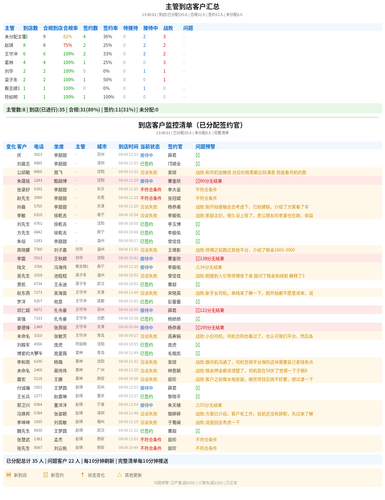This screenshot has height=500, width=385.
Task: Click the 电话 column header
Action: [39, 147]
